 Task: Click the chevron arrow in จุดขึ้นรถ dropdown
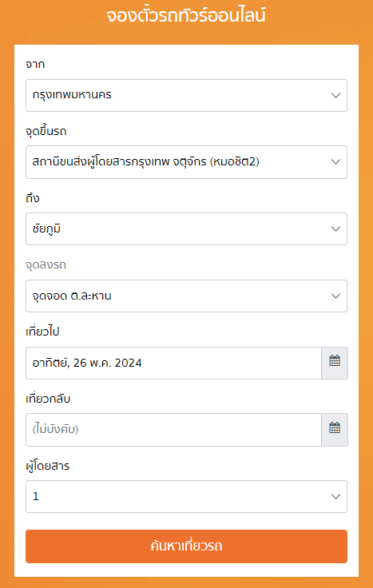pos(335,162)
